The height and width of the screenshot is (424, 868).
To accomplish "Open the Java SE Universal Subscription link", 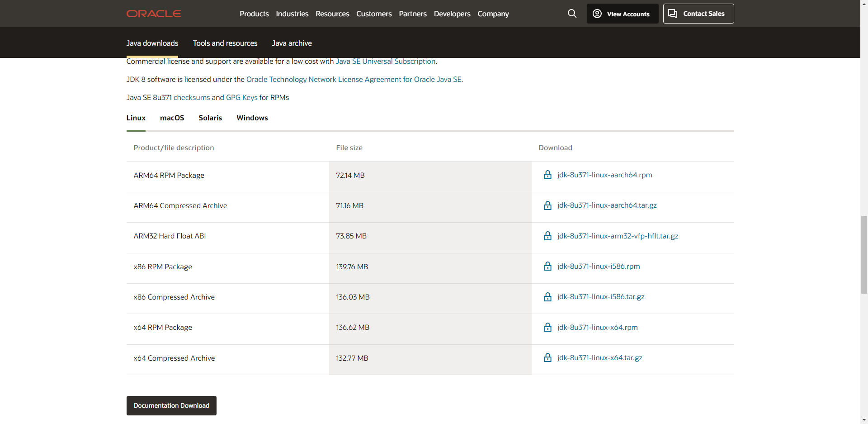I will (386, 61).
